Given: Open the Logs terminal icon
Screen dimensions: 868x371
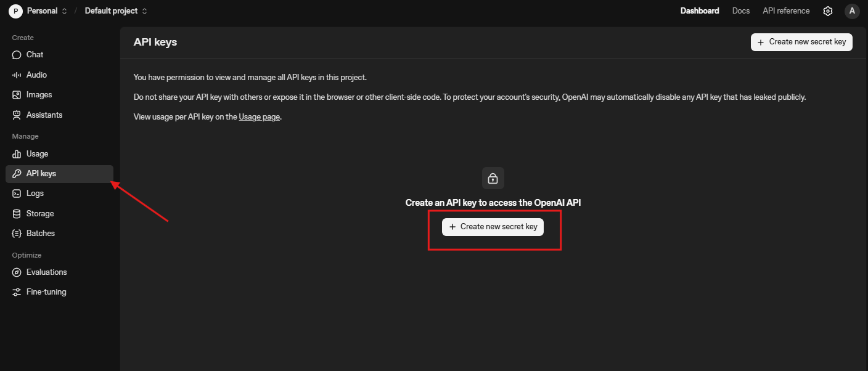Looking at the screenshot, I should coord(17,194).
